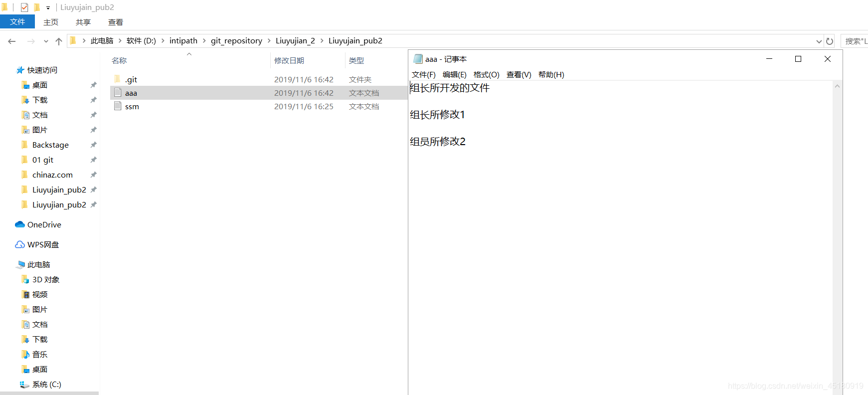Click the OneDrive cloud icon
Image resolution: width=868 pixels, height=395 pixels.
pyautogui.click(x=20, y=224)
